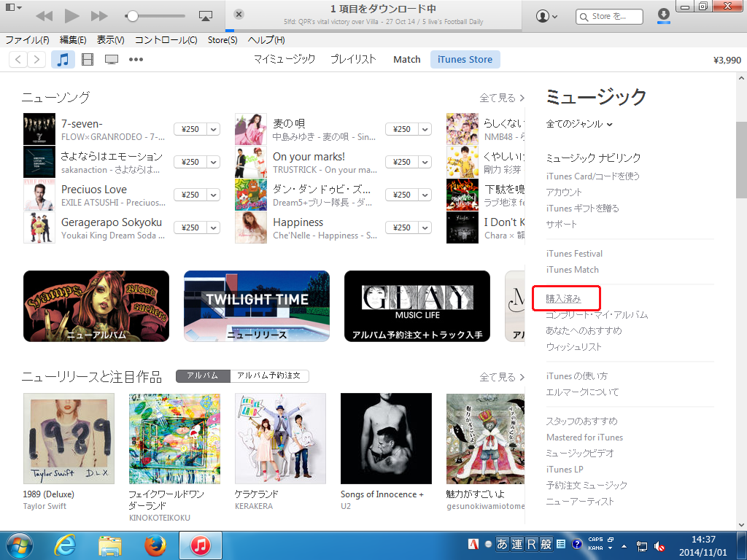Image resolution: width=747 pixels, height=560 pixels.
Task: Click 全て見る next to ニューソング
Action: click(x=502, y=98)
